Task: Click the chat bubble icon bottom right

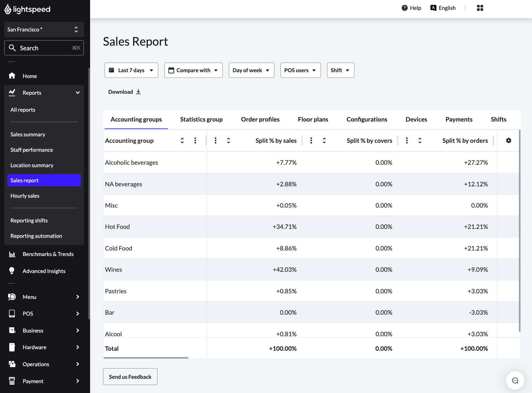Action: click(x=515, y=380)
